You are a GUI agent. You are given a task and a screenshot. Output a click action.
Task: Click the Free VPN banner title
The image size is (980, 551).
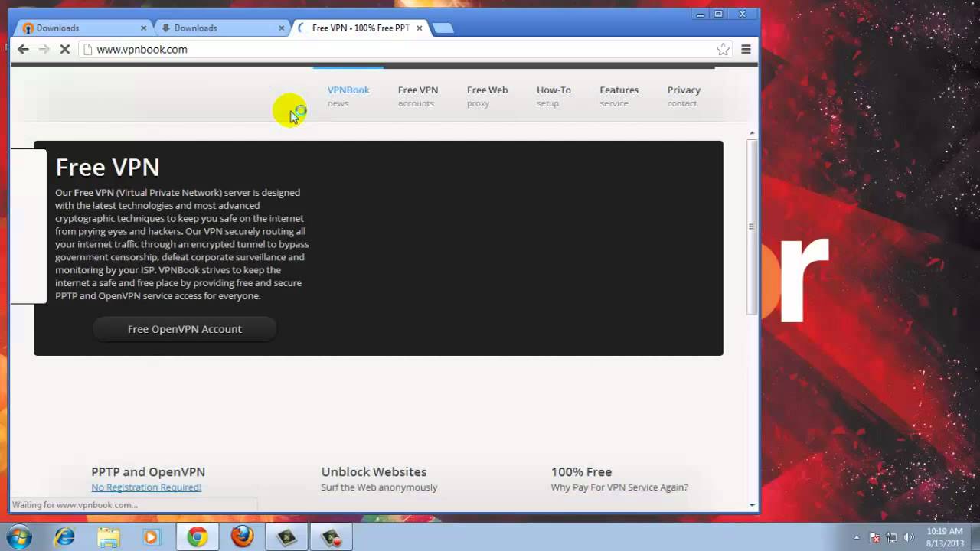[x=107, y=167]
